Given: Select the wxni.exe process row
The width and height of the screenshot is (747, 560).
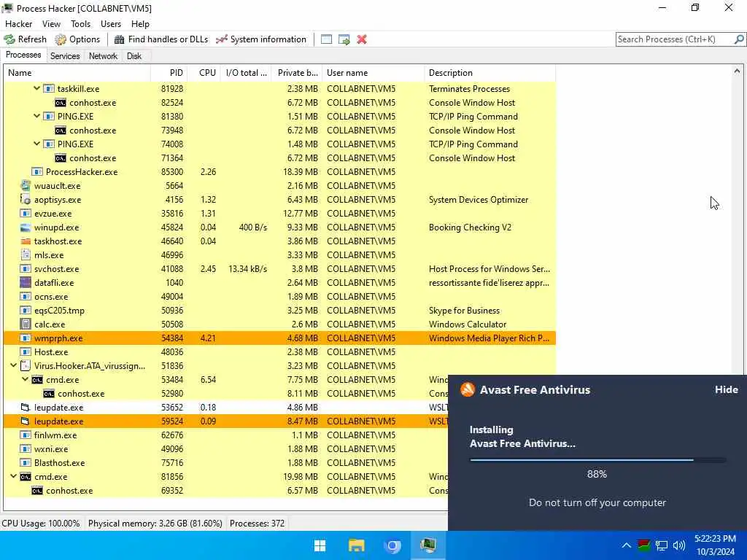Looking at the screenshot, I should pyautogui.click(x=226, y=449).
